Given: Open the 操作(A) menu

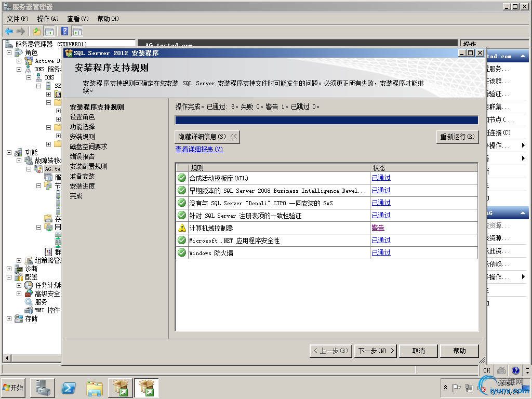Looking at the screenshot, I should (x=48, y=19).
